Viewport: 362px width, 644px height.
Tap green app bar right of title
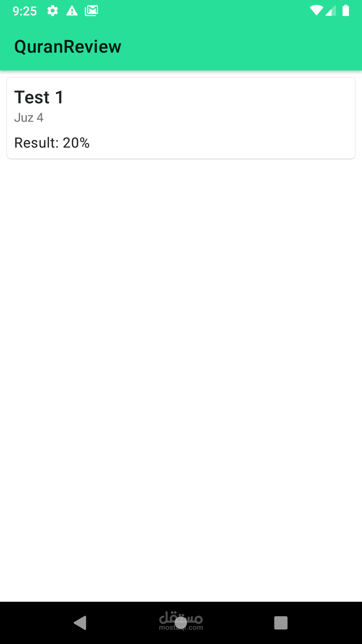tap(241, 47)
